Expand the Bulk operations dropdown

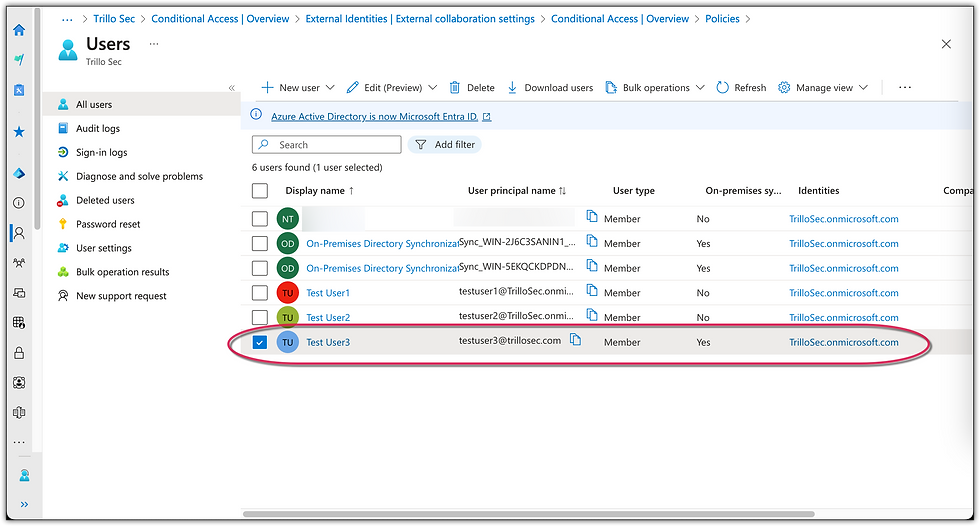click(700, 87)
